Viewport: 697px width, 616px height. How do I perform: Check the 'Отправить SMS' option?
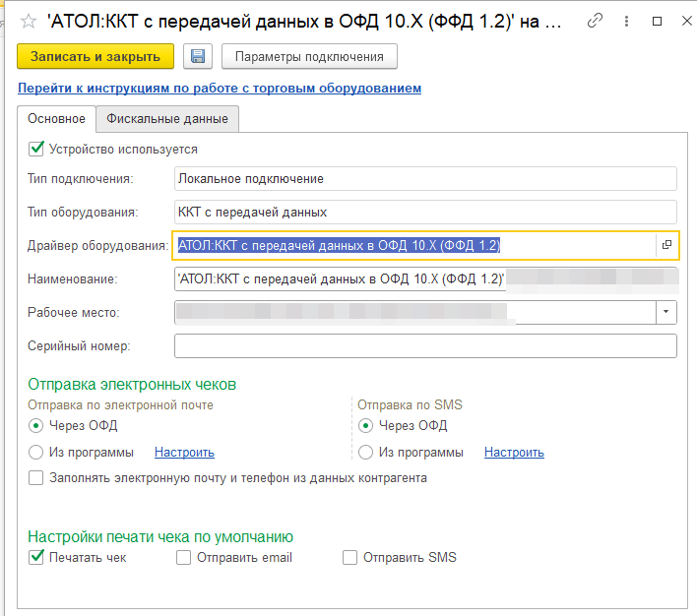(349, 558)
